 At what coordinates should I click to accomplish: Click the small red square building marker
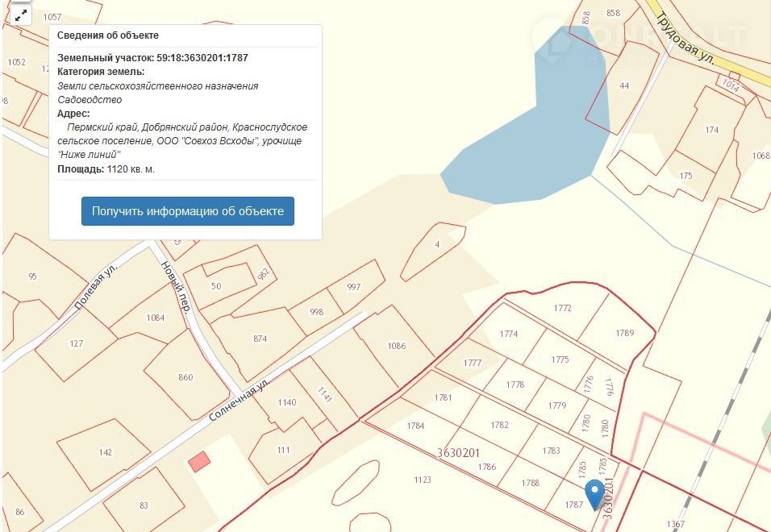(x=198, y=461)
